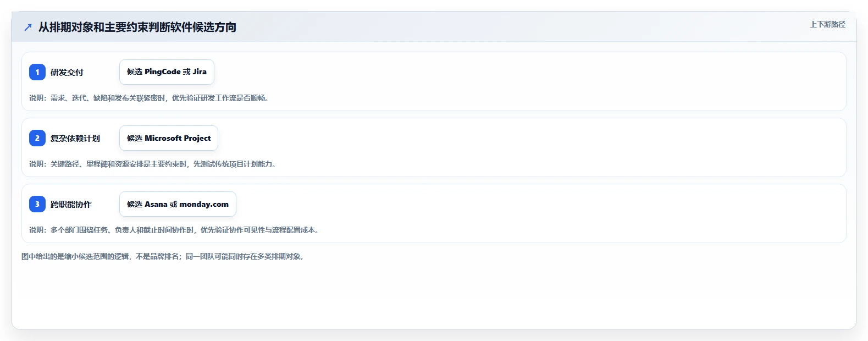Screen dimensions: 868x341
Task: Click the 候选 Microsoft Project chip
Action: coord(169,138)
